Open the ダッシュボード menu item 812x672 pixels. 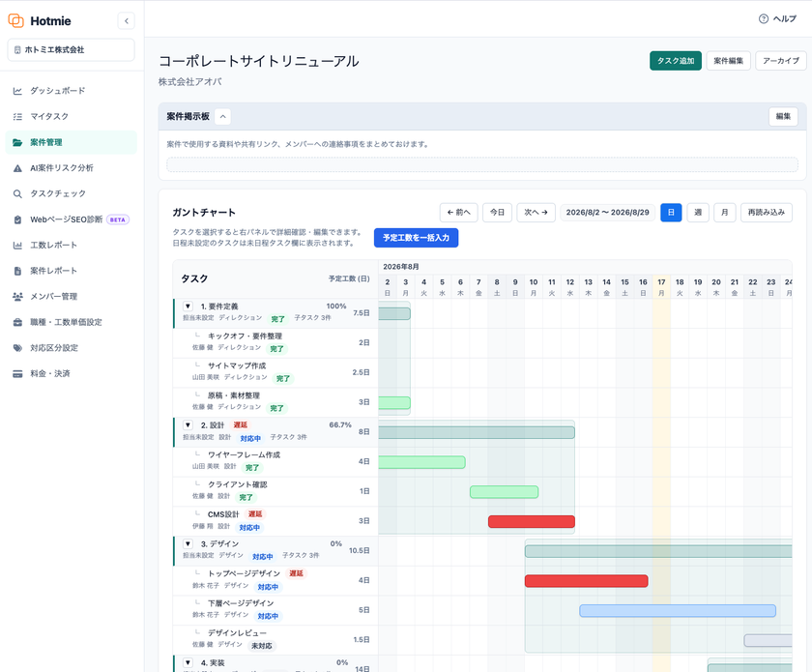click(71, 91)
